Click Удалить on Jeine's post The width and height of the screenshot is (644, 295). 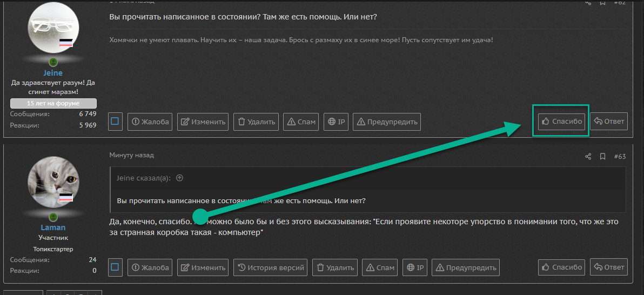(256, 122)
